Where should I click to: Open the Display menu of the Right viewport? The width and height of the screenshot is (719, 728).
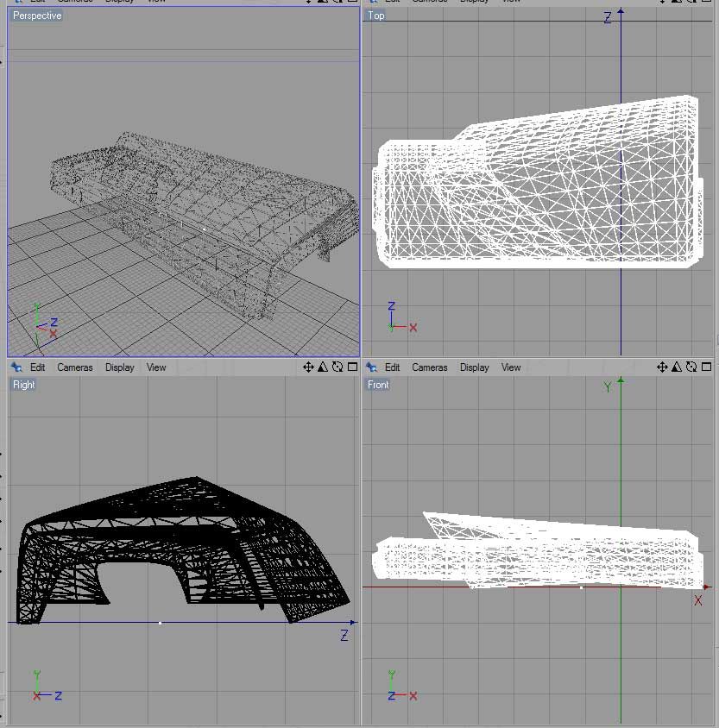(119, 367)
